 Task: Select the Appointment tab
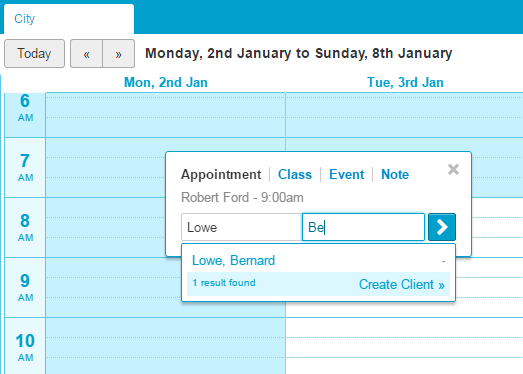pyautogui.click(x=221, y=174)
